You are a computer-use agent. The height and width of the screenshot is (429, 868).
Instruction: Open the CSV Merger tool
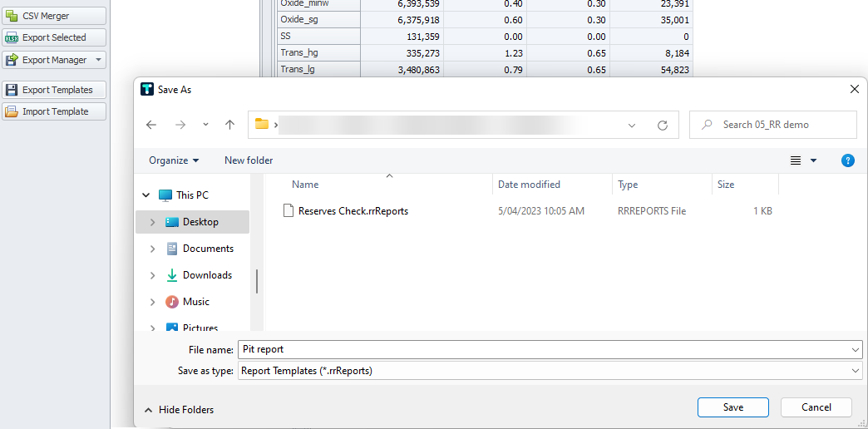click(x=54, y=16)
